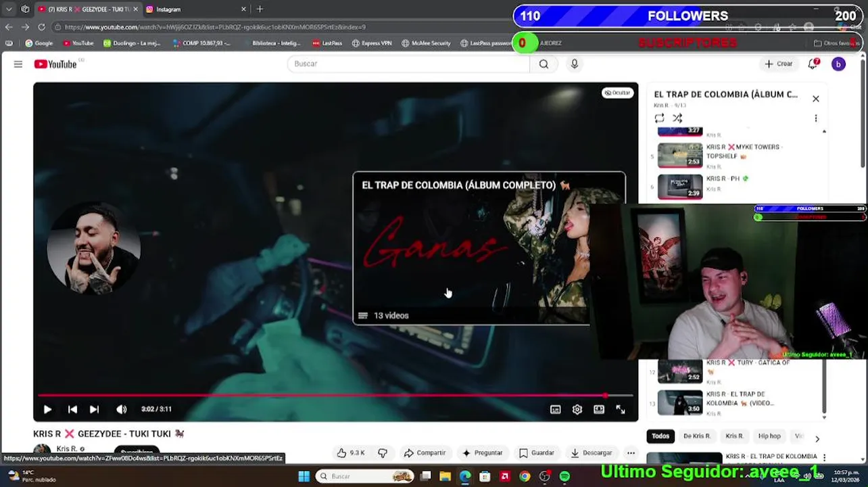Open the Duolingo bookmark
868x487 pixels.
pos(132,43)
